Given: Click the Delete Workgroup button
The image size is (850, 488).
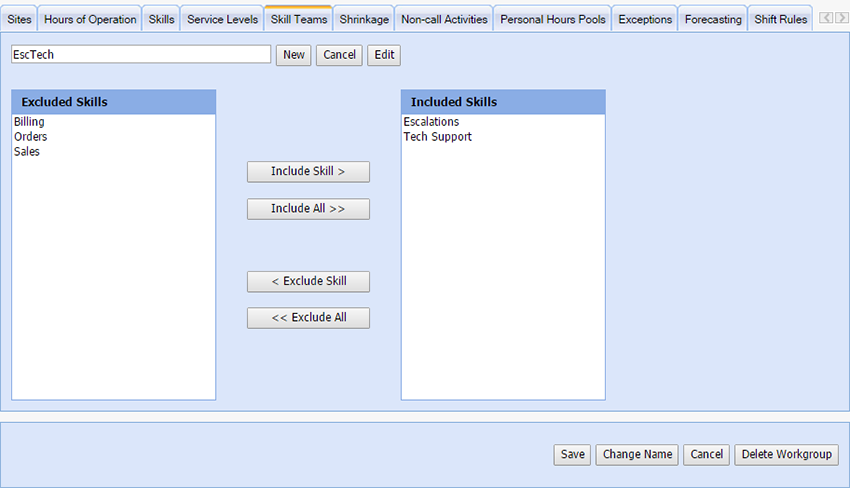Looking at the screenshot, I should click(786, 455).
